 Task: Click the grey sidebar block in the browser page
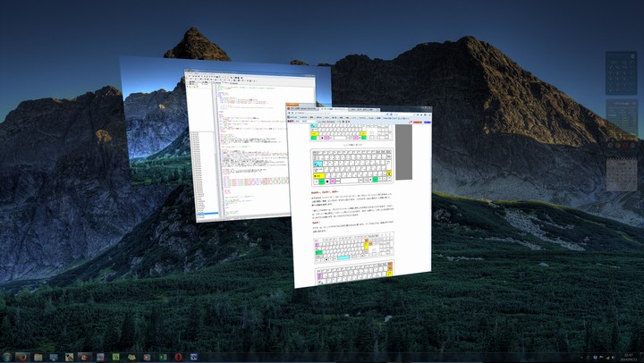tap(403, 151)
